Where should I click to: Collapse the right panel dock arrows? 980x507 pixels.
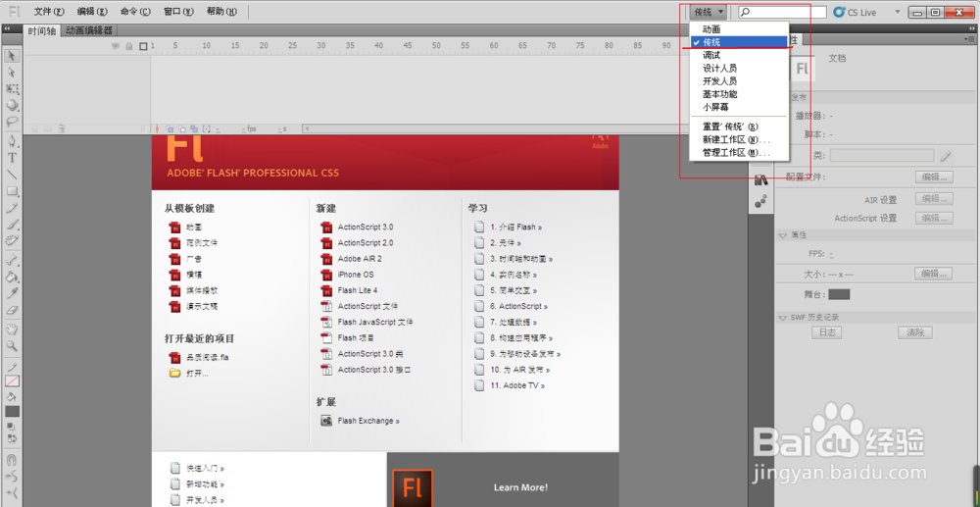(x=972, y=28)
